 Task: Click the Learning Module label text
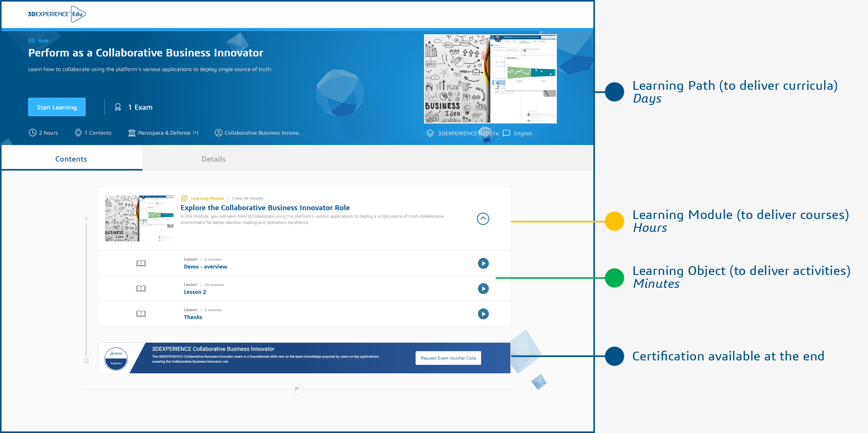(208, 198)
